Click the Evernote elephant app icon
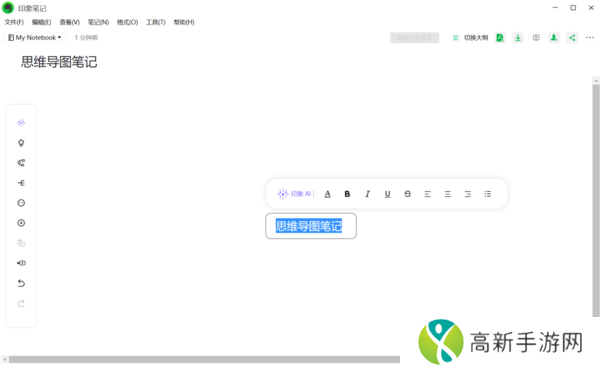The image size is (600, 367). pyautogui.click(x=8, y=8)
